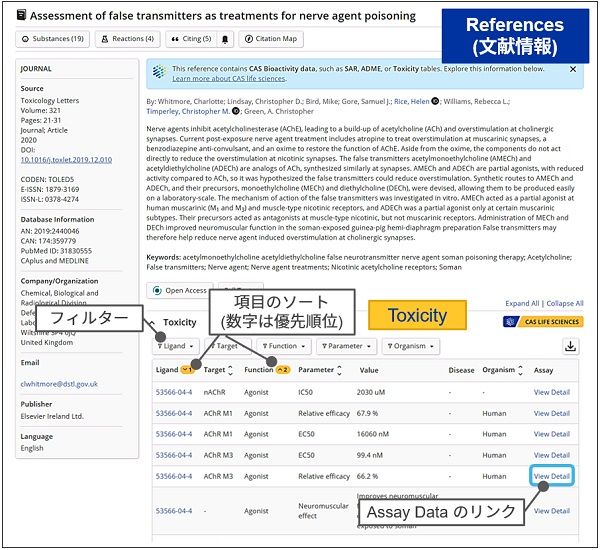Click the Toxicology Letters source name
This screenshot has height=550, width=600.
click(50, 101)
